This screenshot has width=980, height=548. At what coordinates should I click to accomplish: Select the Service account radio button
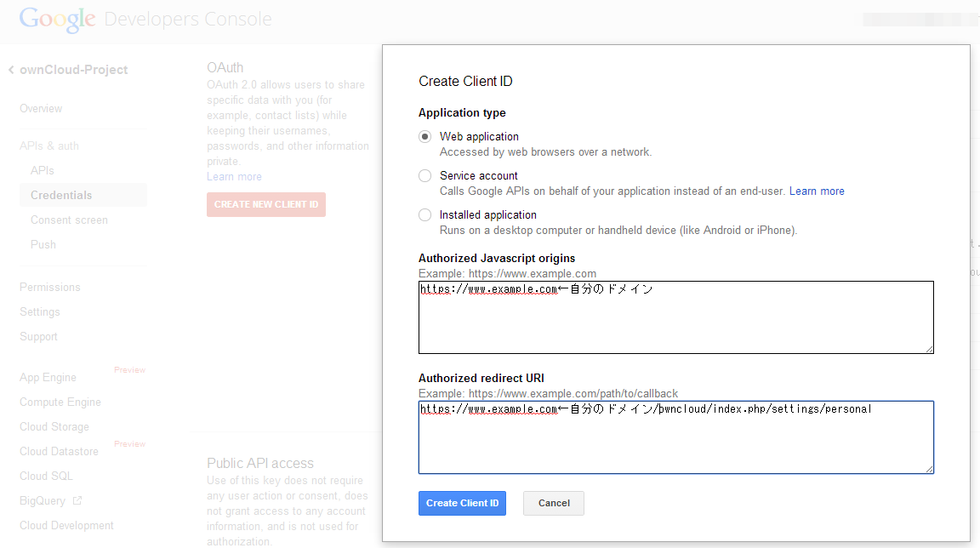pyautogui.click(x=425, y=176)
